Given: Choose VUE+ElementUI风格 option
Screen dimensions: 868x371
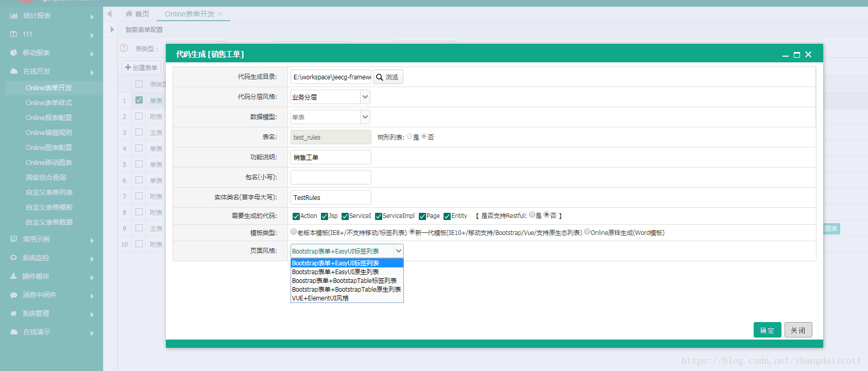Looking at the screenshot, I should pos(347,298).
